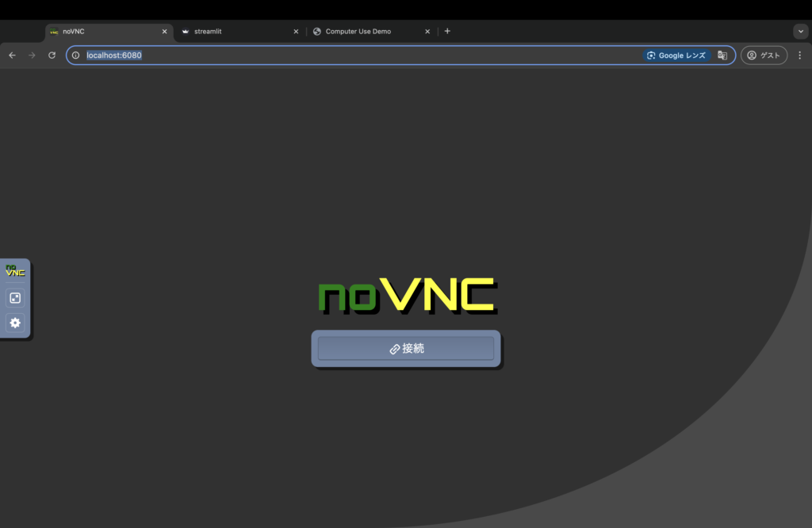Go back to previous page
This screenshot has width=812, height=528.
pyautogui.click(x=13, y=55)
